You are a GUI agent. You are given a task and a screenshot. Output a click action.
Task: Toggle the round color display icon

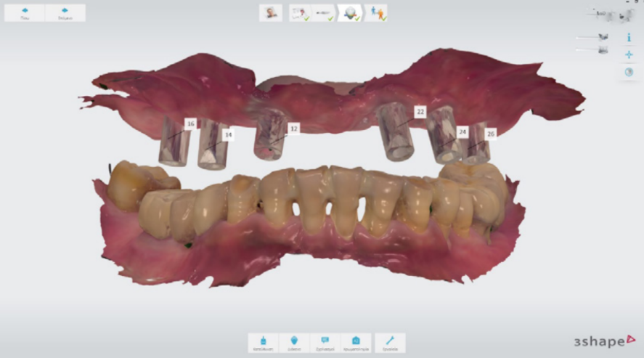coord(629,72)
